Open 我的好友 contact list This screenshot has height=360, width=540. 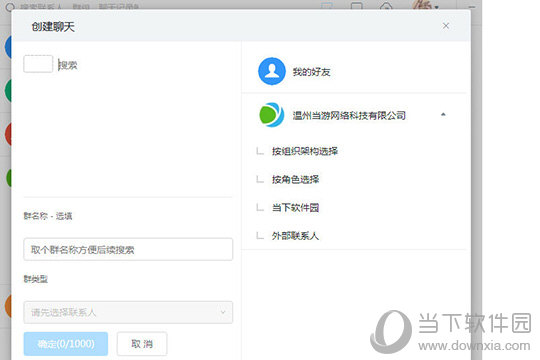tap(311, 72)
